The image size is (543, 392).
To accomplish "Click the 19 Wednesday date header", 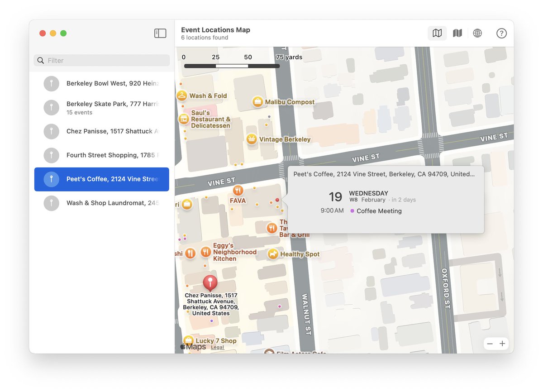I will tap(372, 196).
